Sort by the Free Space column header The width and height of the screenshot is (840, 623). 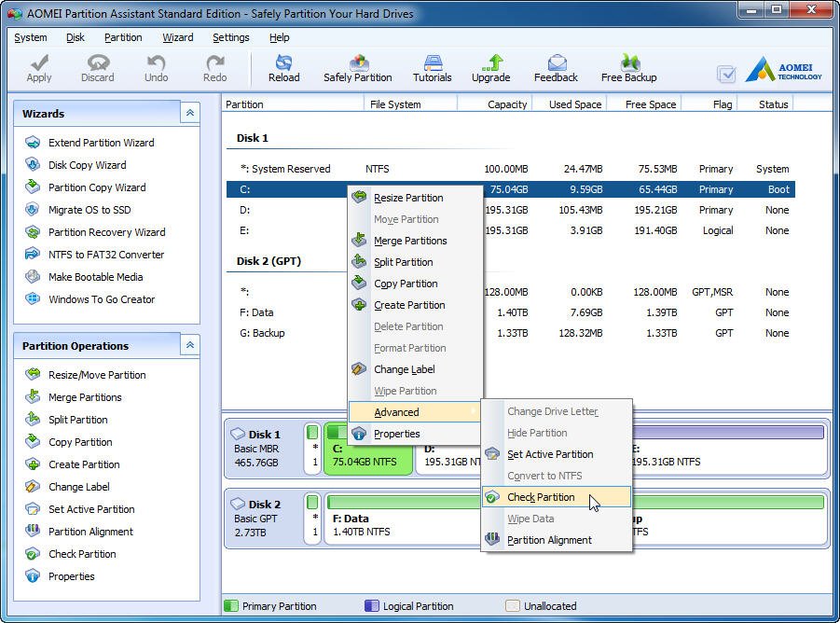point(650,104)
